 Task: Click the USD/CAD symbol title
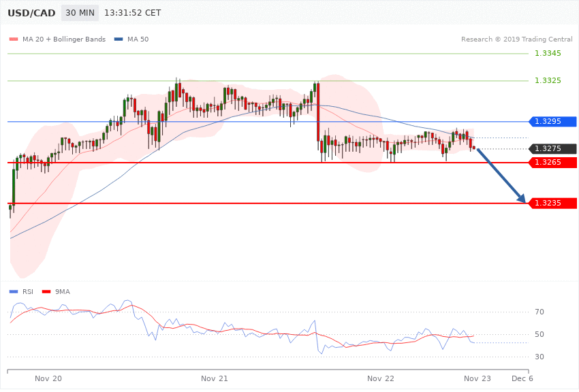31,13
